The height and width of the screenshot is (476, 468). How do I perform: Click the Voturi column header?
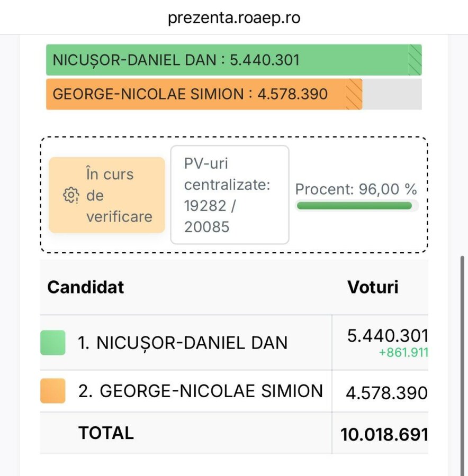tap(373, 287)
